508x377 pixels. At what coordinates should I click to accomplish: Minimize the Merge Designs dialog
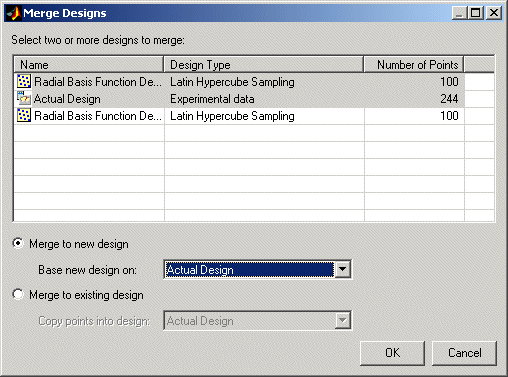(x=460, y=13)
